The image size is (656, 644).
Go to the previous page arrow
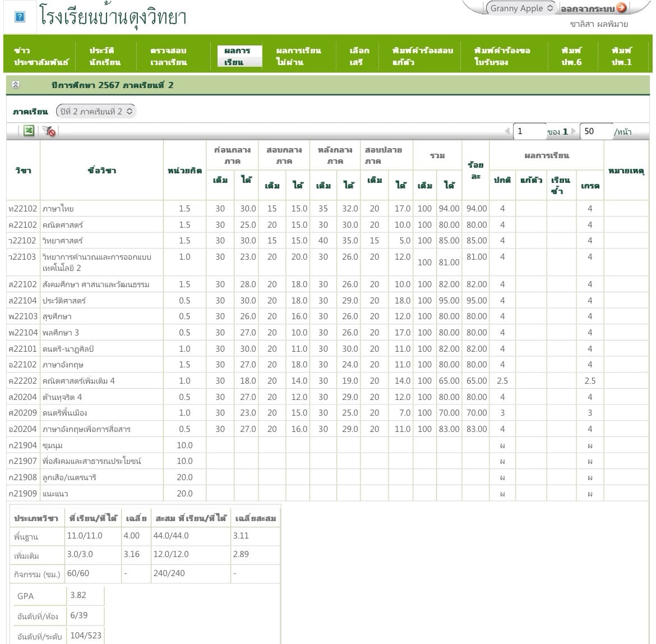[507, 131]
